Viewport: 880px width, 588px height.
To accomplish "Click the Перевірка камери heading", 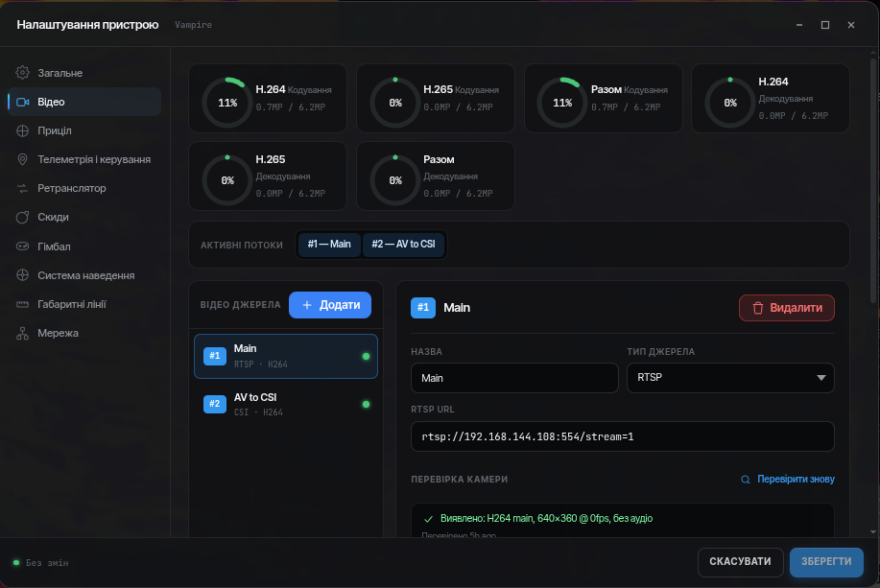I will [459, 480].
